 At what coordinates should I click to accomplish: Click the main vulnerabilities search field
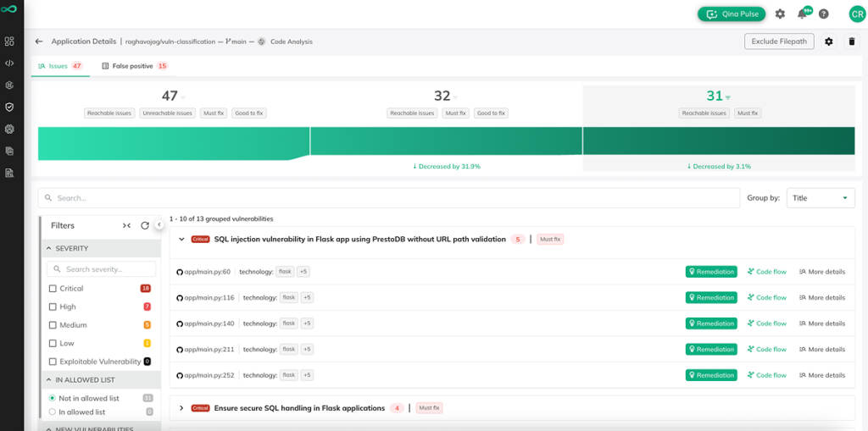[x=388, y=198]
